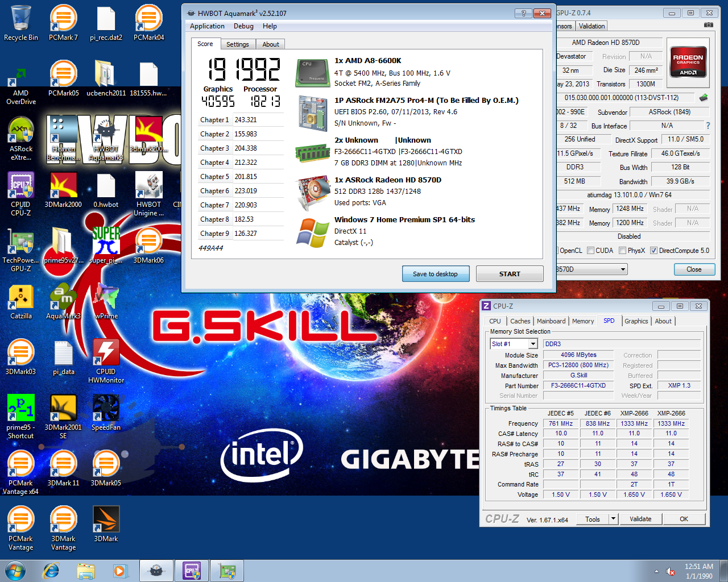Click the Validate button in CPU-Z
Screen dimensions: 728x582
tap(640, 519)
